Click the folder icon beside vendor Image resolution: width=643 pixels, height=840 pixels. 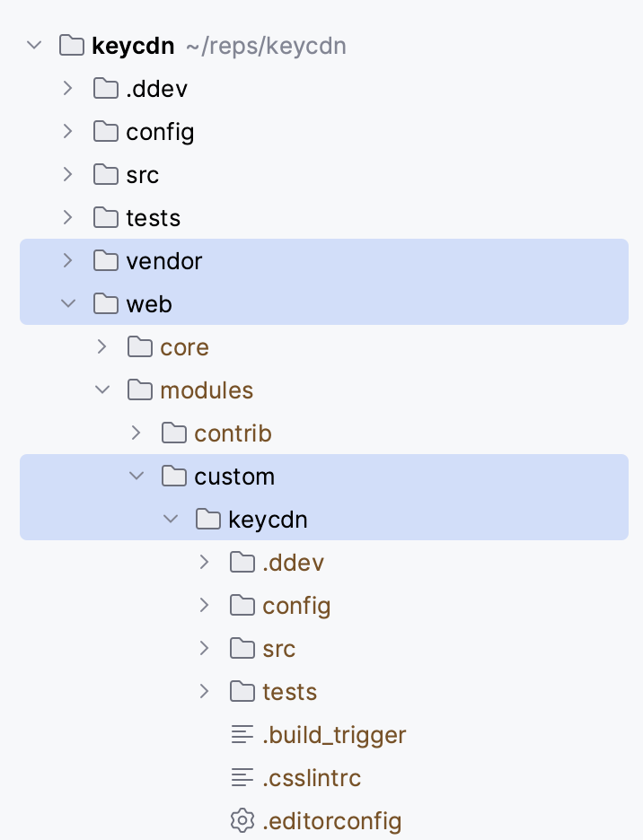pos(106,261)
